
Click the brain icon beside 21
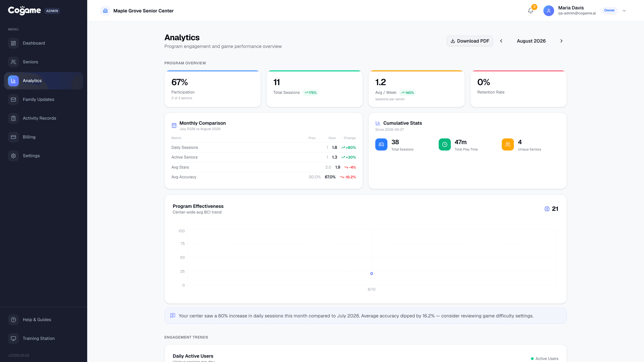click(x=547, y=209)
